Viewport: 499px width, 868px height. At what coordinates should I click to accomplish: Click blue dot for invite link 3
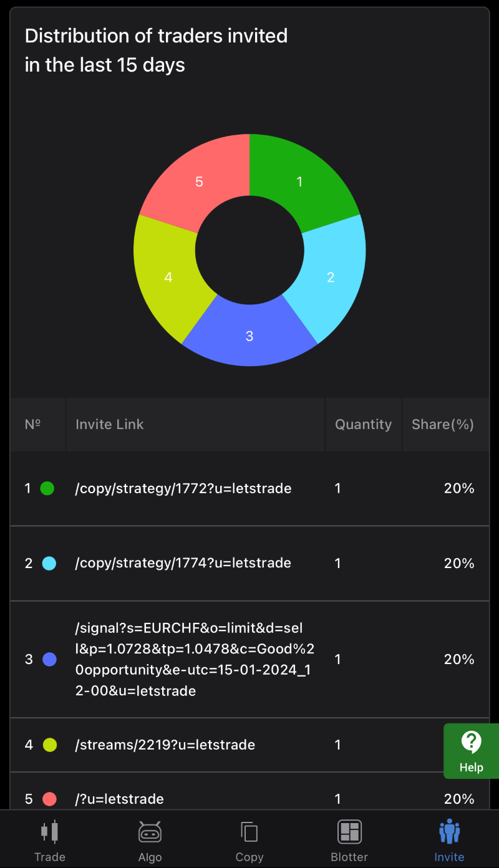tap(49, 659)
